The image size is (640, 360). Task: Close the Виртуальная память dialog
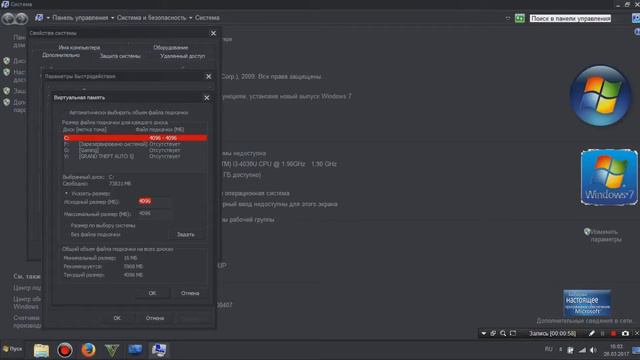(207, 98)
